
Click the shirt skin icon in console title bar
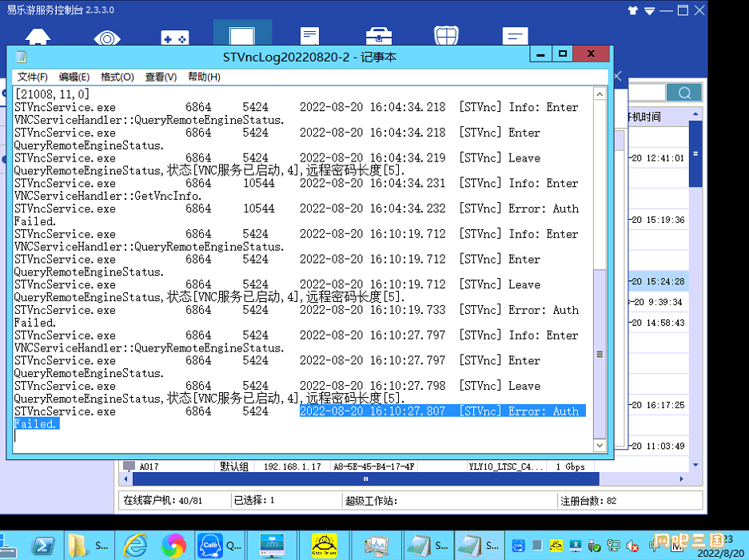[x=633, y=10]
